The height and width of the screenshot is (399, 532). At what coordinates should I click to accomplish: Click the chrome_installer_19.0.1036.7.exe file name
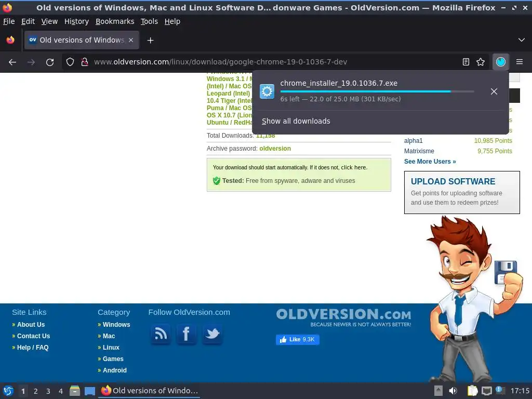point(339,83)
